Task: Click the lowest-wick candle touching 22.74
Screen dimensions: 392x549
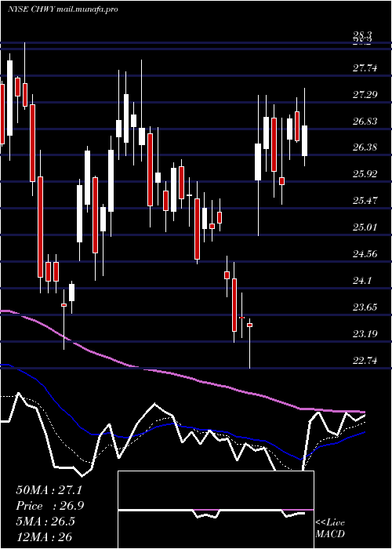Action: [x=249, y=344]
